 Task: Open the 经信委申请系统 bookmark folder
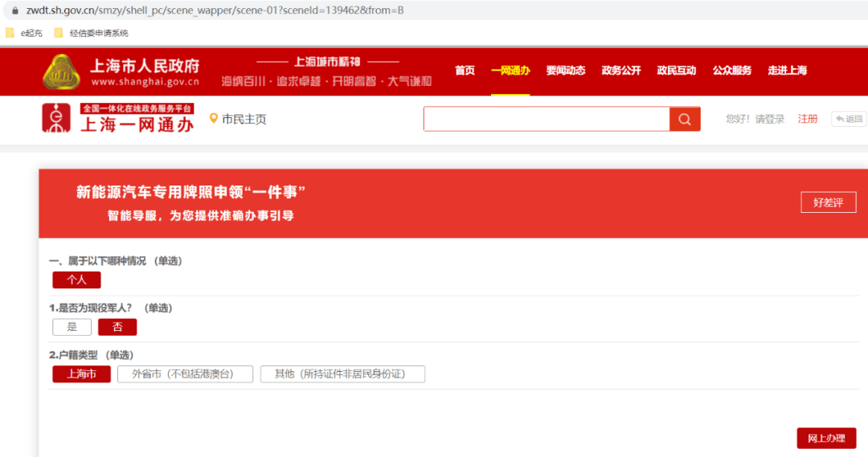91,33
